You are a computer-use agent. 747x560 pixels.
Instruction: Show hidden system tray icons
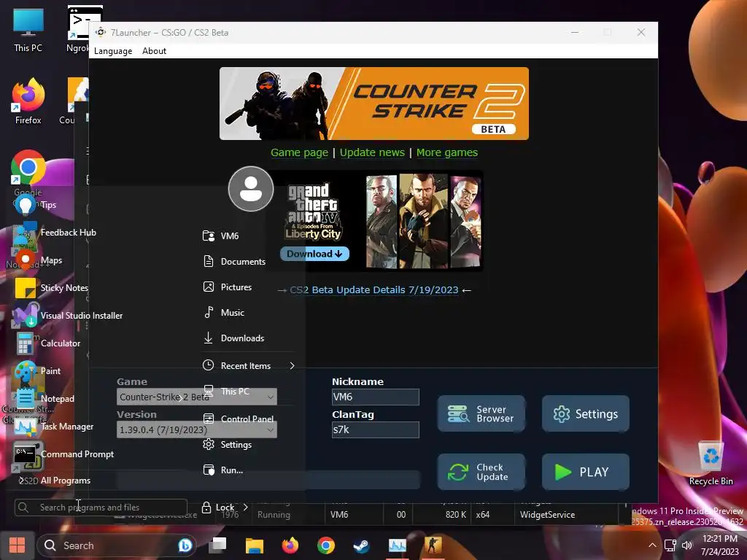tap(652, 545)
